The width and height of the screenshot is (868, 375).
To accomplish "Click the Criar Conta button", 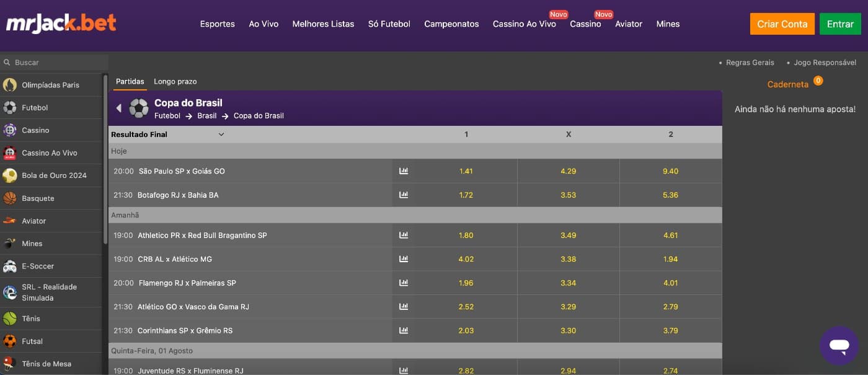I will tap(782, 24).
